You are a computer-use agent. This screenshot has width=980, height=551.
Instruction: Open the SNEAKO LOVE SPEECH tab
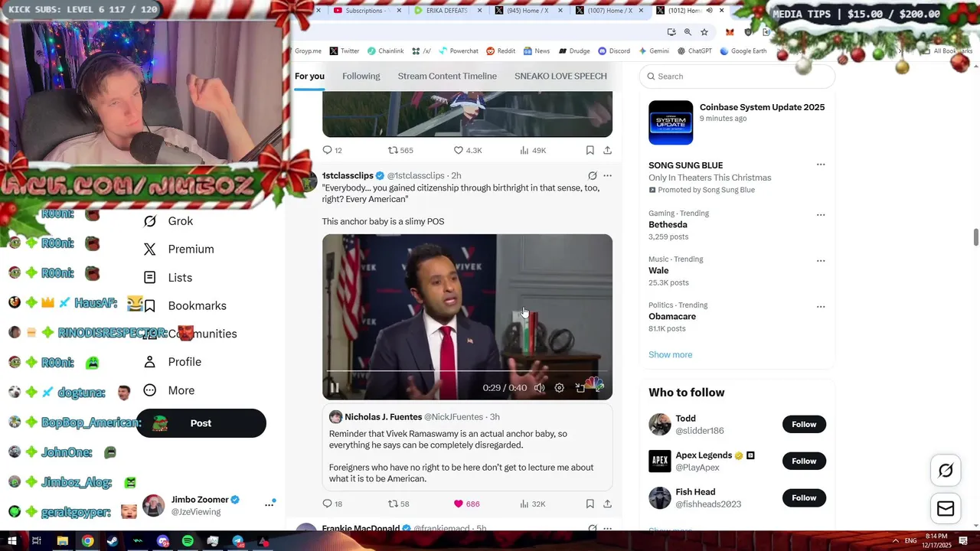[560, 77]
